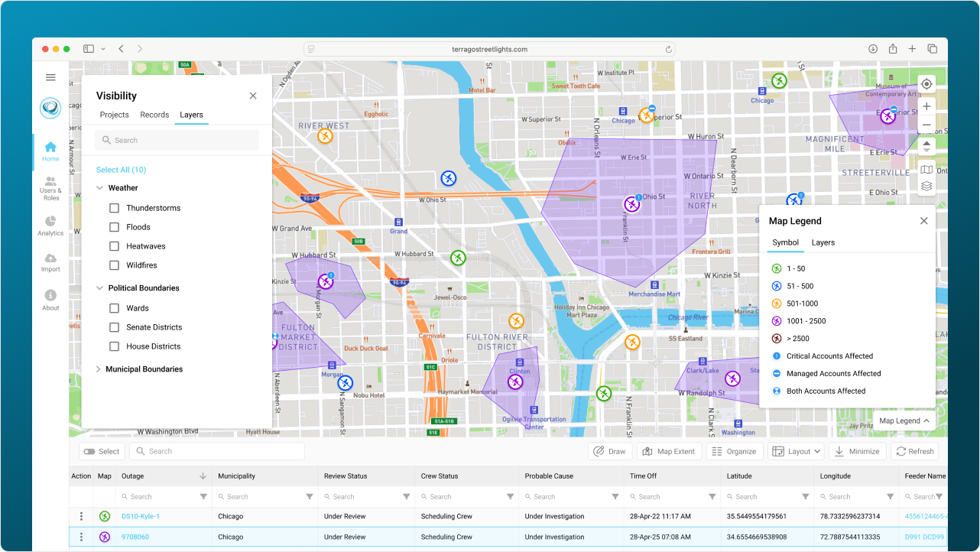Expand the Municipal Boundaries group
This screenshot has width=980, height=552.
(x=99, y=369)
